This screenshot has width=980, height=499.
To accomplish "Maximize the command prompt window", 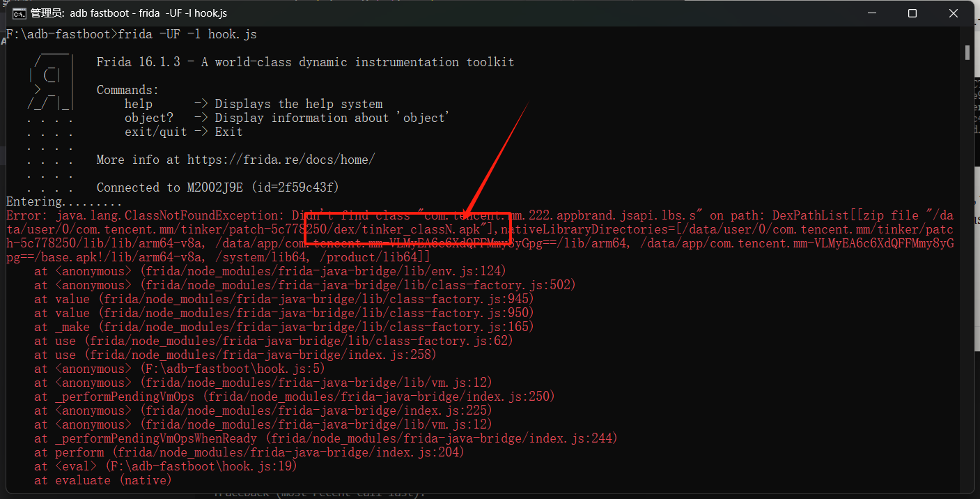I will [912, 13].
